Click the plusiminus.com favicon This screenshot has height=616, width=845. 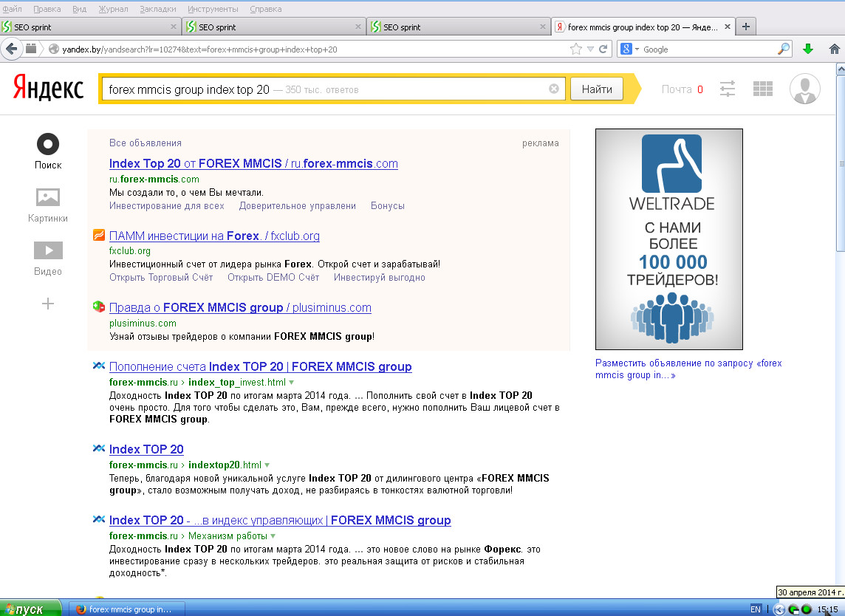tap(99, 307)
